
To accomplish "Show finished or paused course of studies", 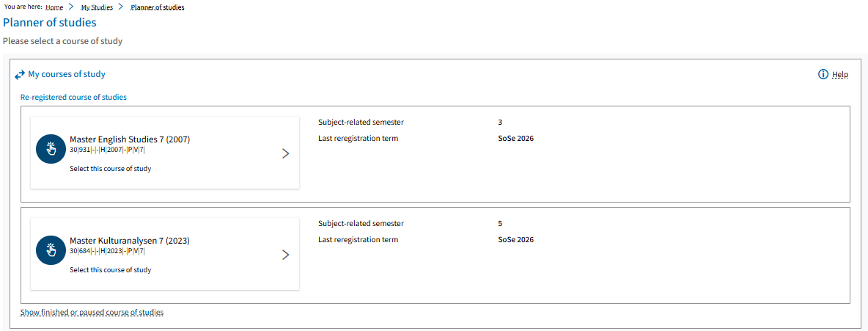I will tap(92, 312).
